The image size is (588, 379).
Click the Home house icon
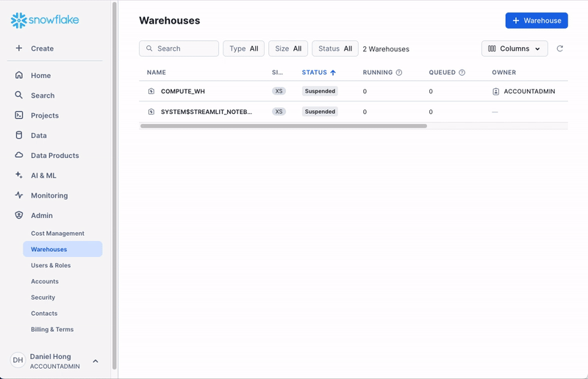[19, 75]
